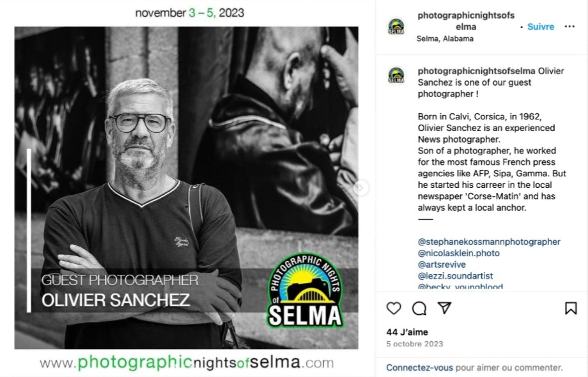Image resolution: width=588 pixels, height=377 pixels.
Task: Save post with the bookmark icon
Action: [571, 308]
